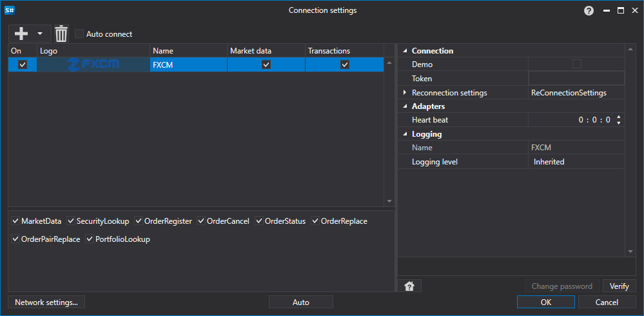This screenshot has width=644, height=316.
Task: Select the Logging level property label
Action: (x=434, y=162)
